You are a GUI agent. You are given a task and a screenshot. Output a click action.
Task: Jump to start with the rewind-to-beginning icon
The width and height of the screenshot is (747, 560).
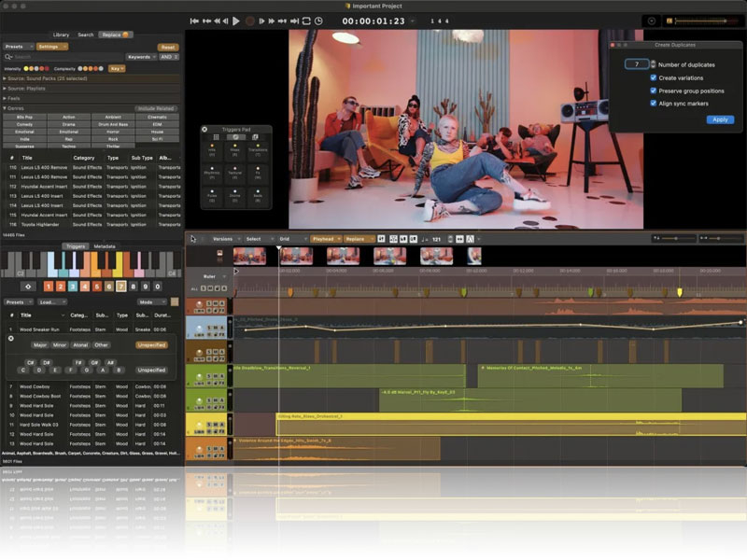click(194, 20)
